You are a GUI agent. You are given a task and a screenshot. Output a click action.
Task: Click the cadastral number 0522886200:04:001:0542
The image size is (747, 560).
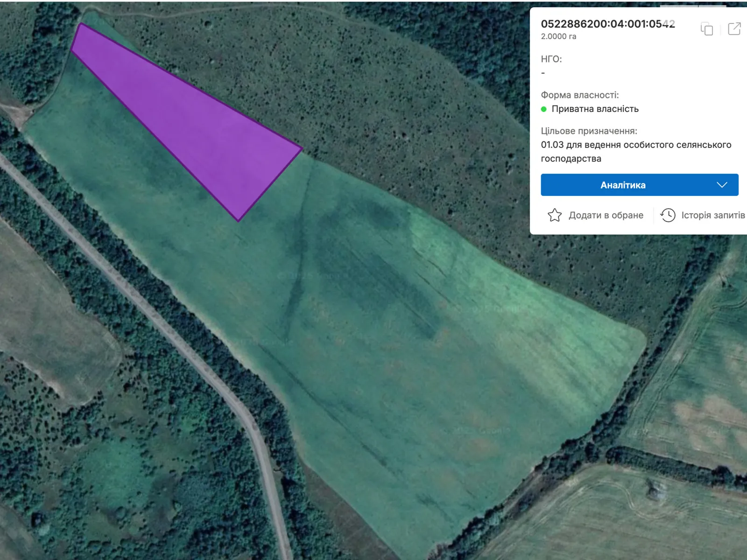pos(607,24)
